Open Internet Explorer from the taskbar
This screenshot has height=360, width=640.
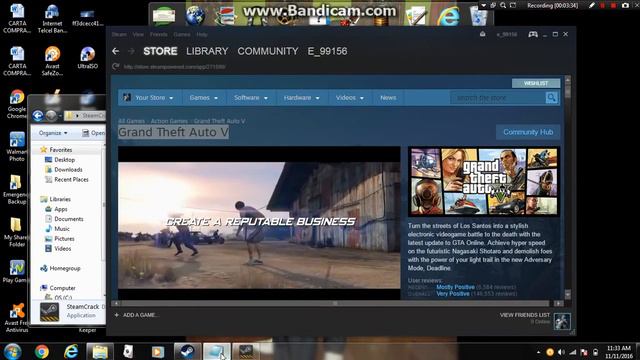tap(71, 351)
